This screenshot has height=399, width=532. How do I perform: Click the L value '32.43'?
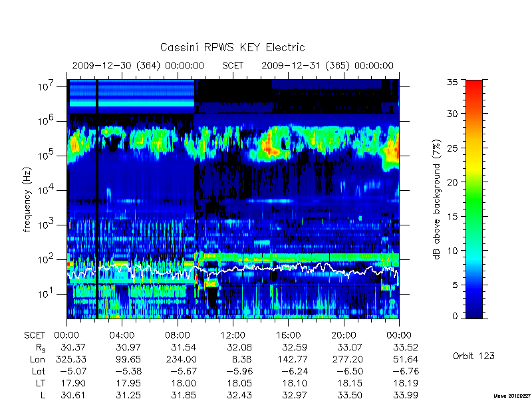point(239,395)
